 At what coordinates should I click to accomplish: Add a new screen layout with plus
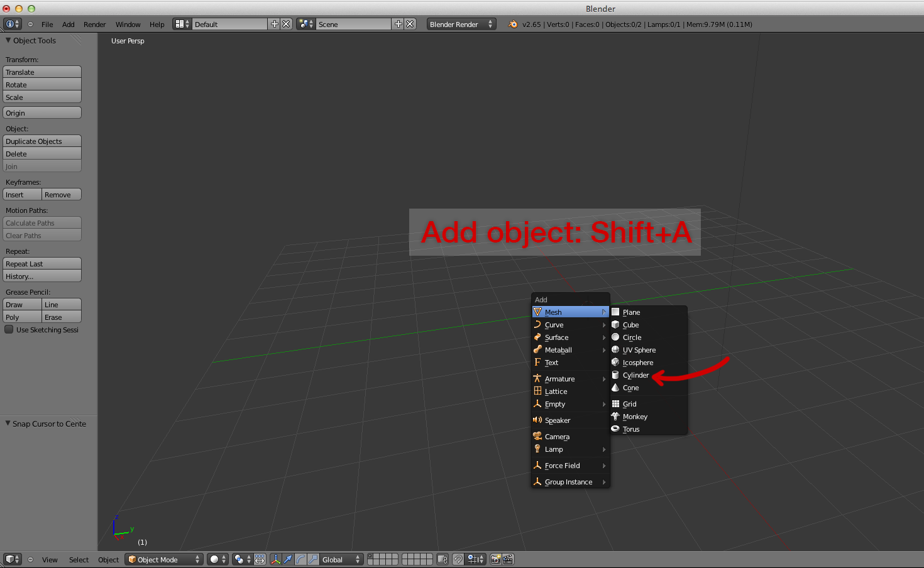point(274,24)
